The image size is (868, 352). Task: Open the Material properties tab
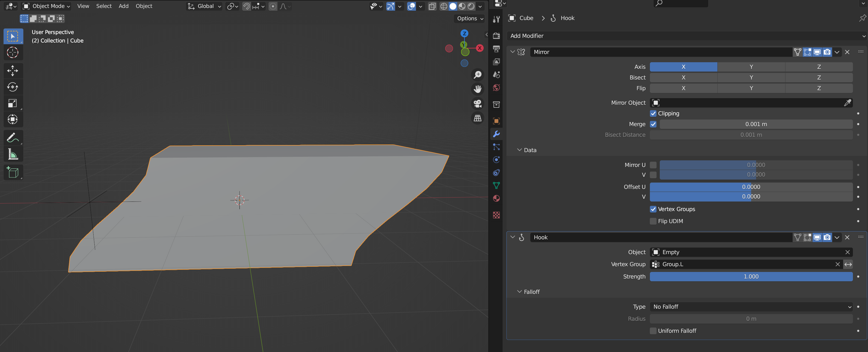coord(496,198)
